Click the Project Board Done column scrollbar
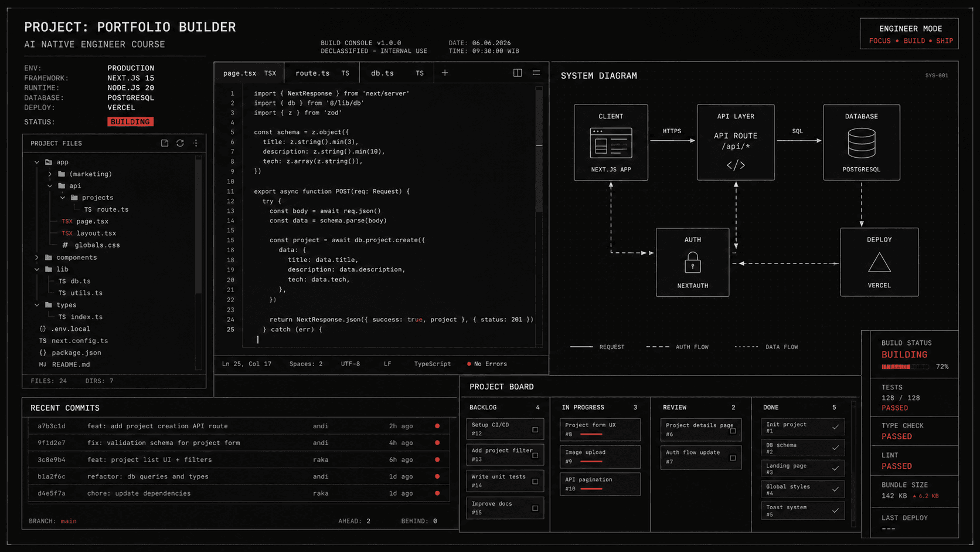 853,463
